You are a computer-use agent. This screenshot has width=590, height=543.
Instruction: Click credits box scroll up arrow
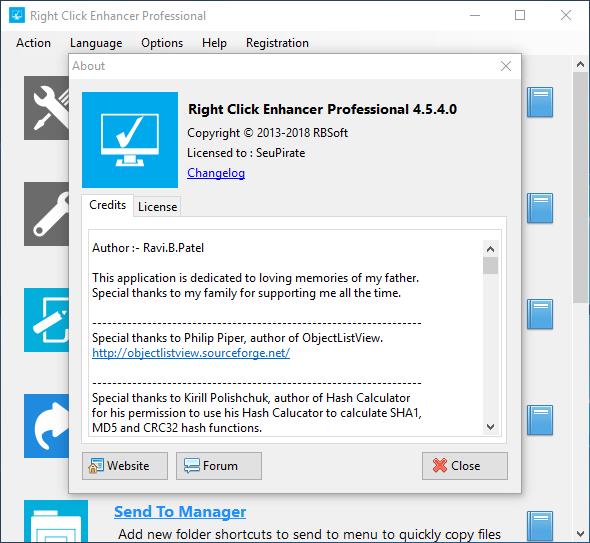[x=490, y=249]
